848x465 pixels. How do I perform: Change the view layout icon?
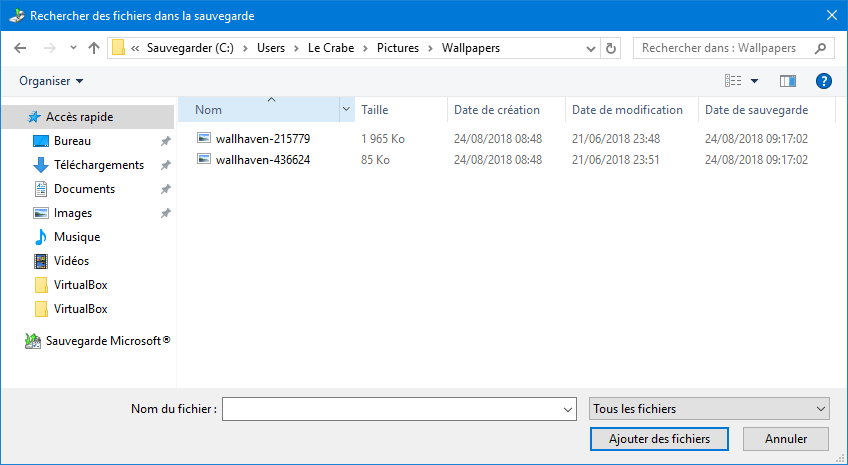tap(733, 81)
